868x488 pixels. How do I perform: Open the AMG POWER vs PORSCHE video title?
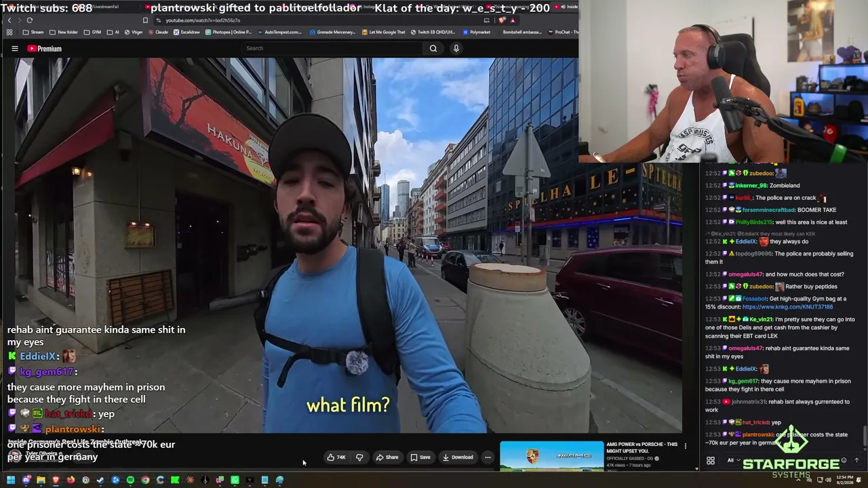(x=642, y=447)
